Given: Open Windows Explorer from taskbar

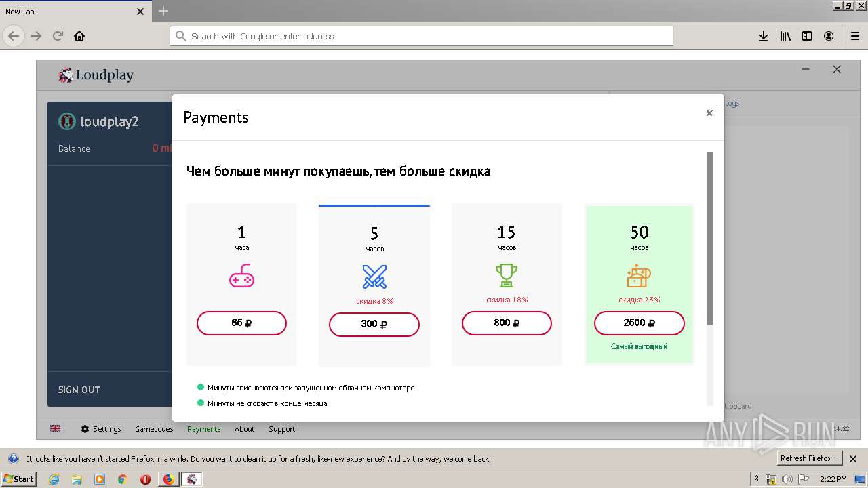Looking at the screenshot, I should 77,479.
